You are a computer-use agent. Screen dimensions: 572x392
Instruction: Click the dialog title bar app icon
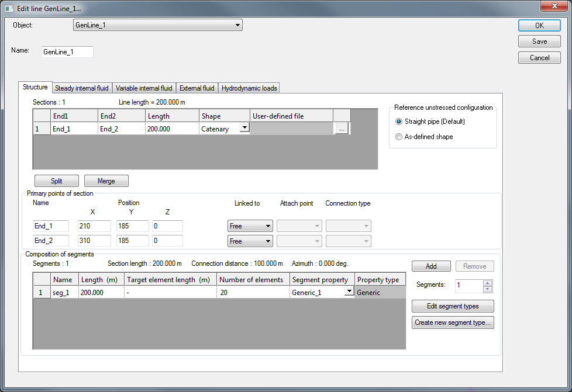(9, 8)
